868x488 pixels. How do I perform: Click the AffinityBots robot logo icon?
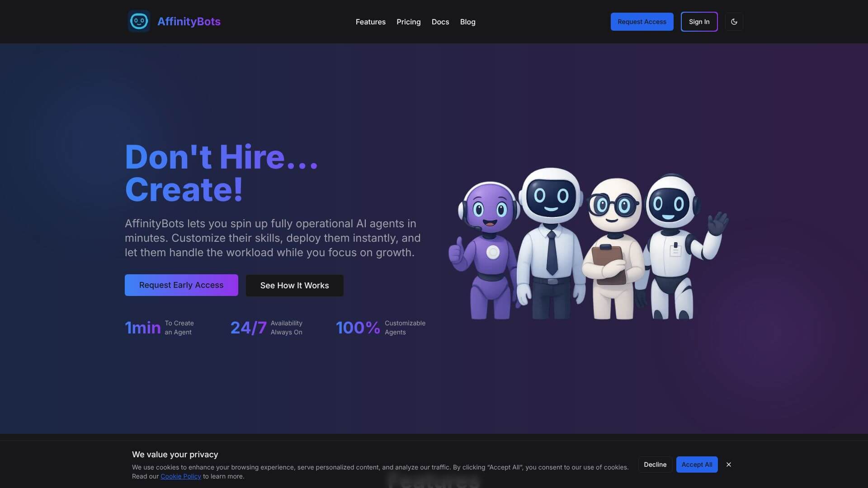click(139, 21)
